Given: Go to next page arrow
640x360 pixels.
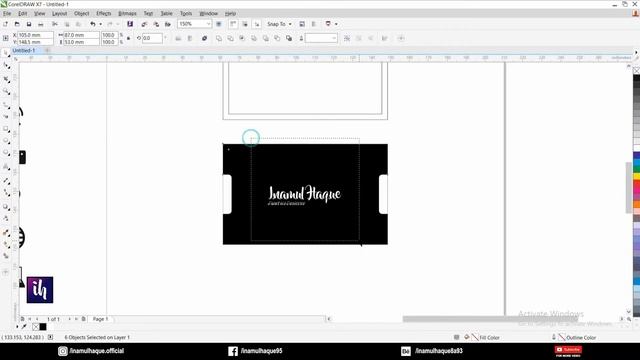Looking at the screenshot, I should click(x=69, y=319).
